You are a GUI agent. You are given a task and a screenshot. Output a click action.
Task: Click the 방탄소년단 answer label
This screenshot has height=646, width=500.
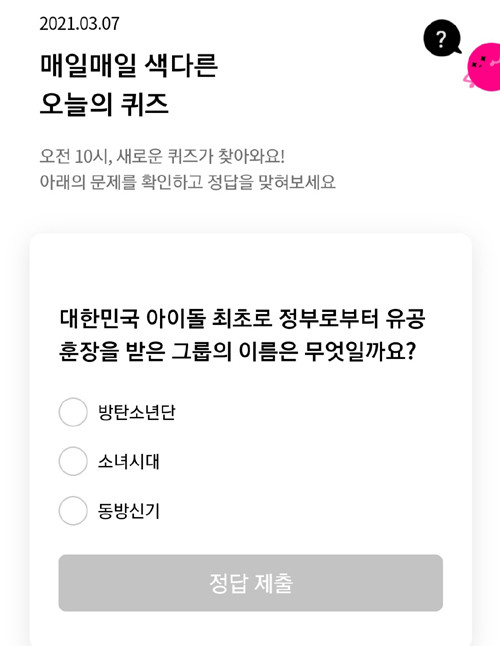[137, 412]
